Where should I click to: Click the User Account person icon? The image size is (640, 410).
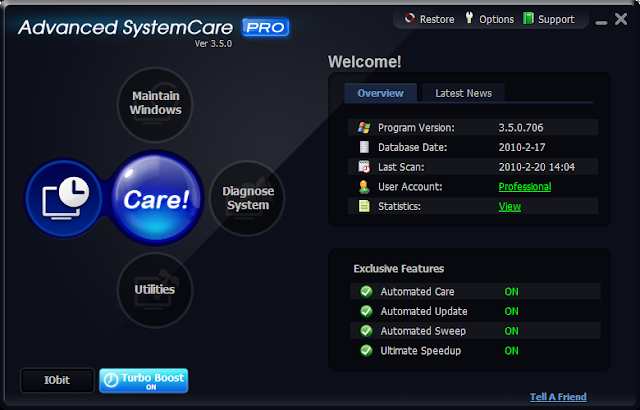pyautogui.click(x=364, y=187)
